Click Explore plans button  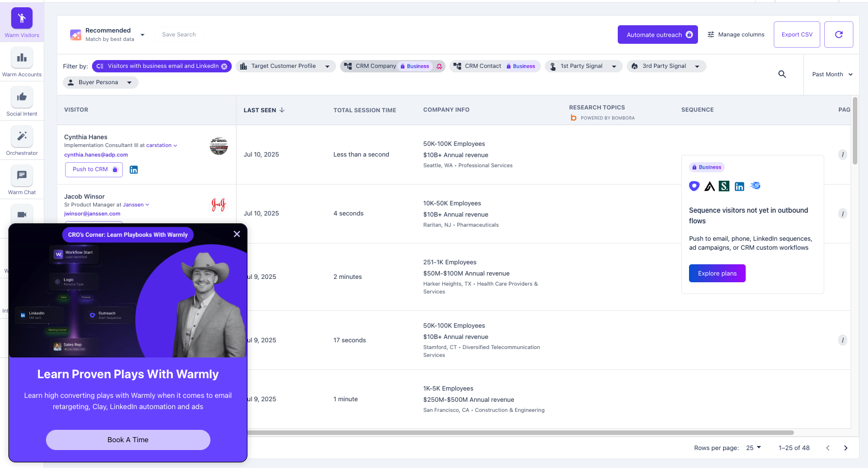point(717,273)
